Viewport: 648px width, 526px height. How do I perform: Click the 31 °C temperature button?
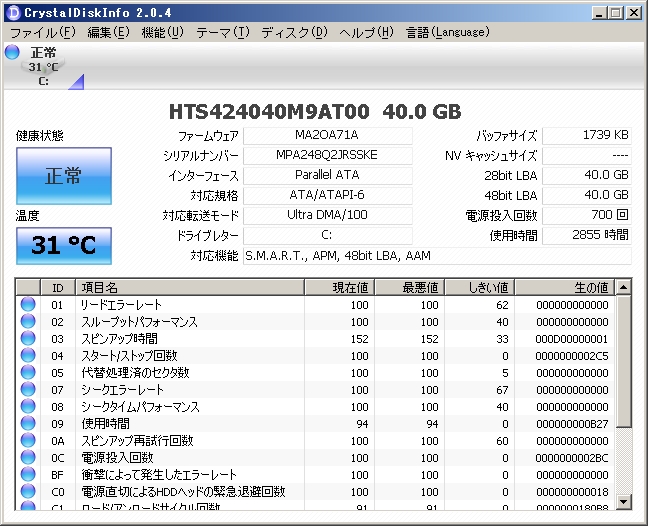(x=64, y=245)
